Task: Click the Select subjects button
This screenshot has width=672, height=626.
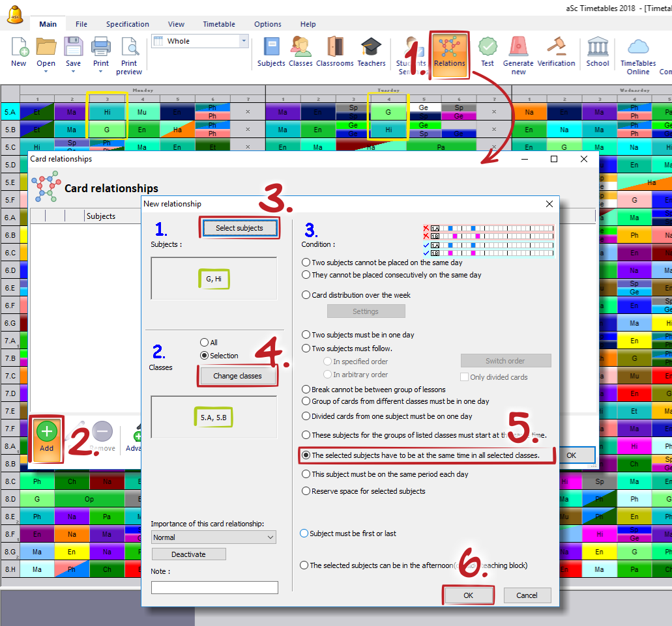Action: pyautogui.click(x=239, y=228)
